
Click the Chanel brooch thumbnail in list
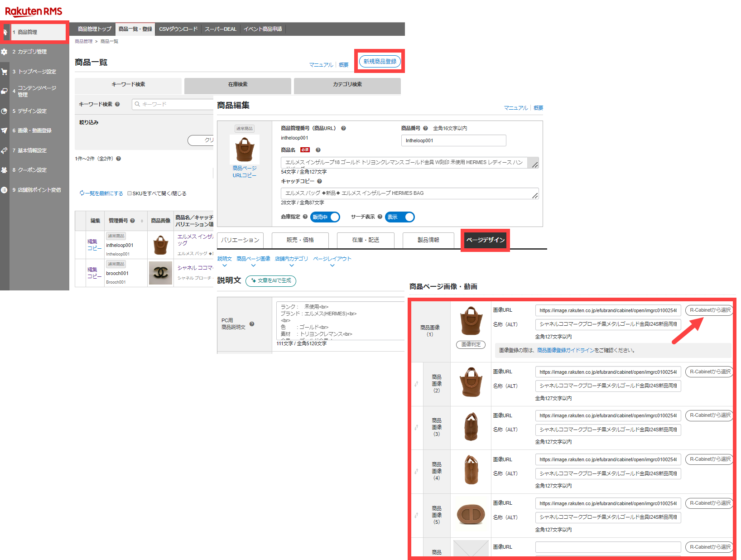tap(161, 273)
